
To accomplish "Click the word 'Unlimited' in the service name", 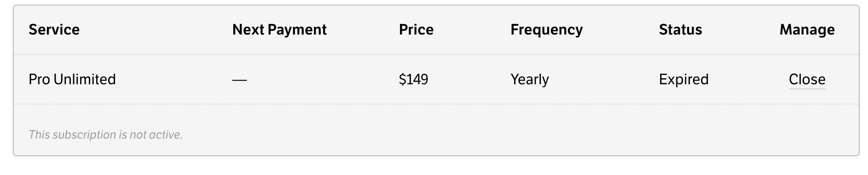I will (x=85, y=79).
